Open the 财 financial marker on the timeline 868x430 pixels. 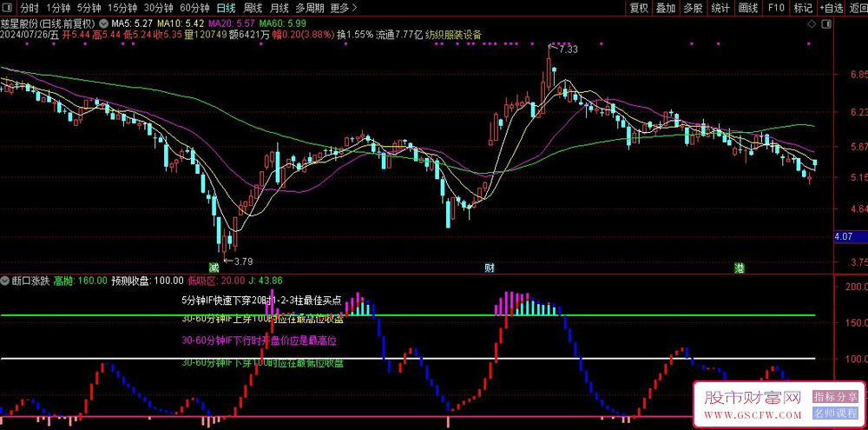[x=490, y=268]
